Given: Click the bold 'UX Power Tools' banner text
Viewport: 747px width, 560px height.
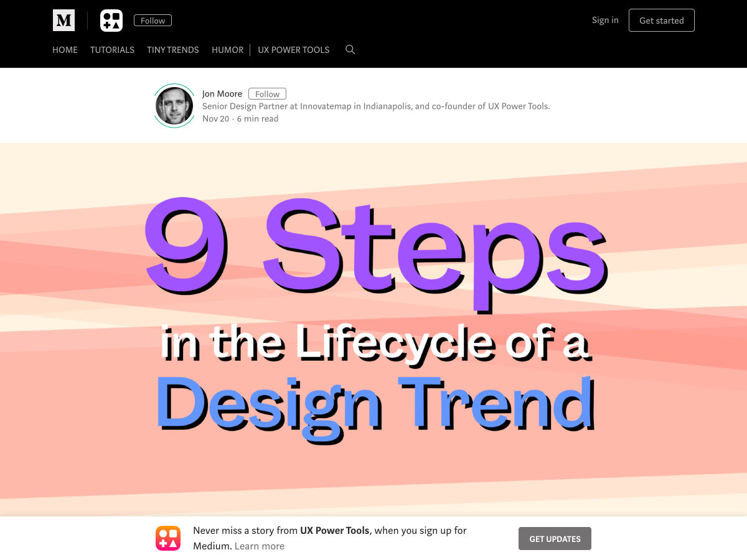Looking at the screenshot, I should (335, 531).
